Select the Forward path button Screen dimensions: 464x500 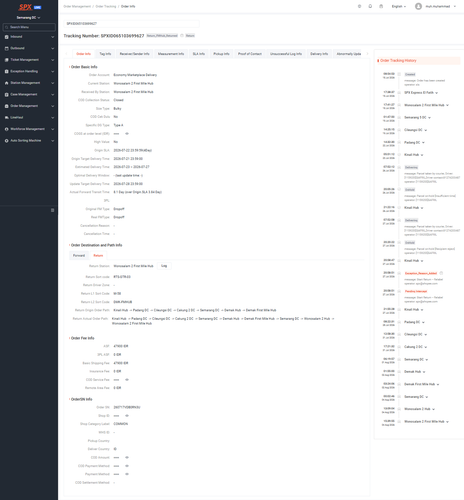click(79, 256)
